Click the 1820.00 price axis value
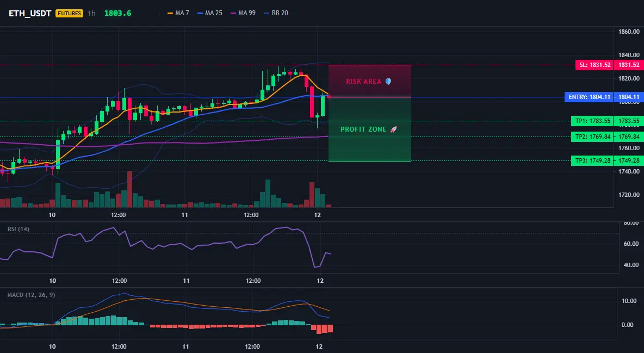 coord(629,78)
